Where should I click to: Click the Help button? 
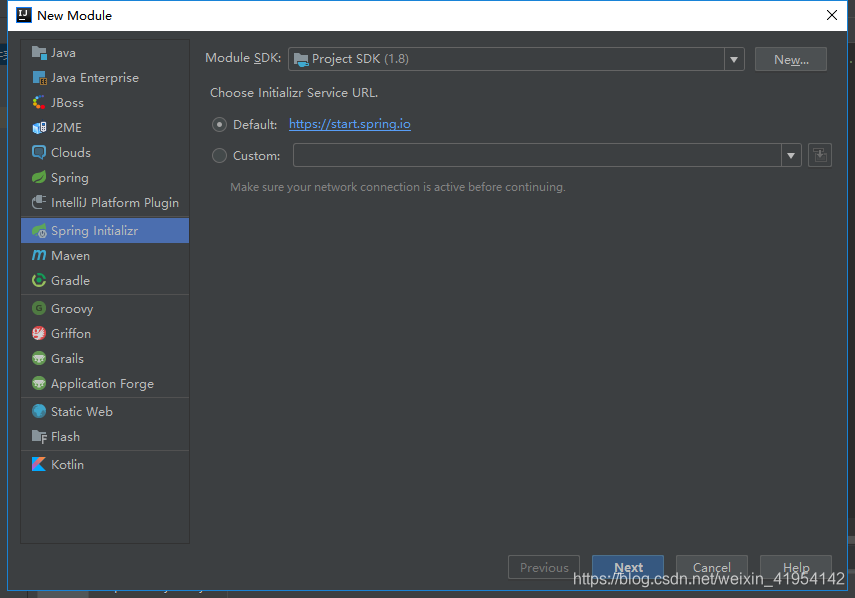tap(796, 567)
